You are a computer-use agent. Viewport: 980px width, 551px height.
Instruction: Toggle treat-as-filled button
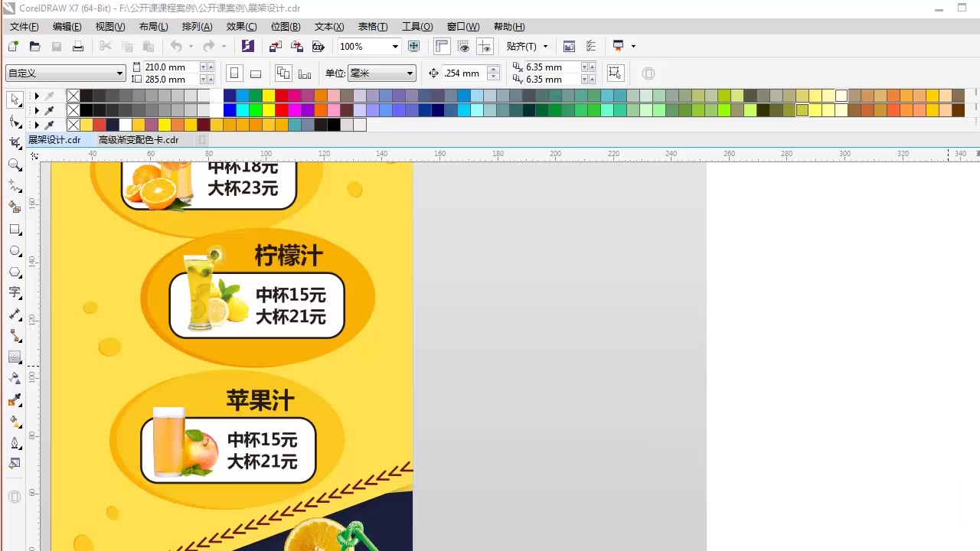(615, 73)
